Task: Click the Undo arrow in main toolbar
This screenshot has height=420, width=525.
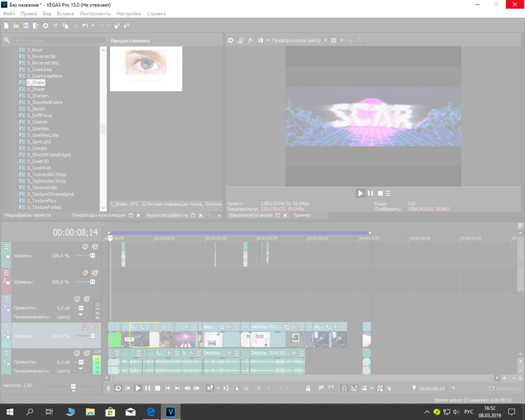Action: [x=85, y=26]
